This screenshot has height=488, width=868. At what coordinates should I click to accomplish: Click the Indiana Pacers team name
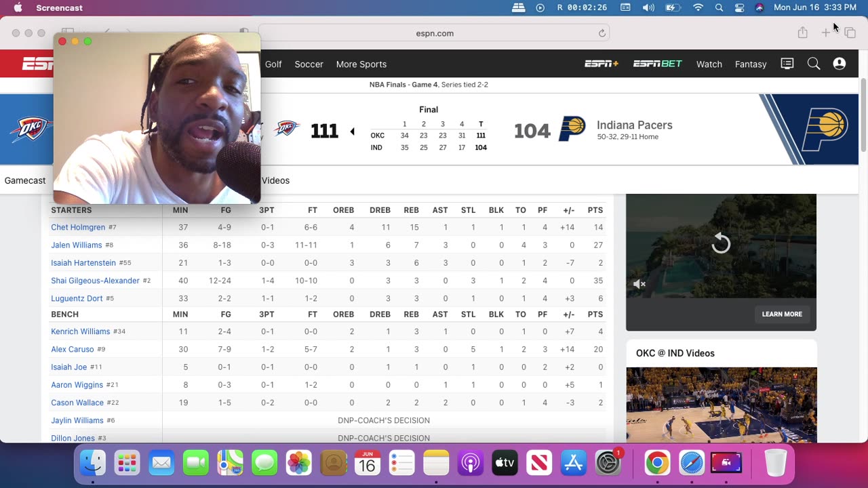click(635, 125)
